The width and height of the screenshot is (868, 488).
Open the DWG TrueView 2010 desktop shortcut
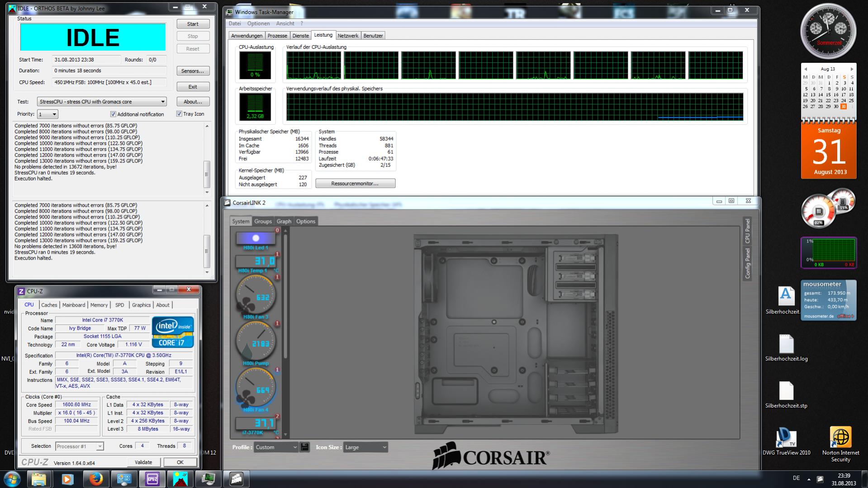(786, 441)
